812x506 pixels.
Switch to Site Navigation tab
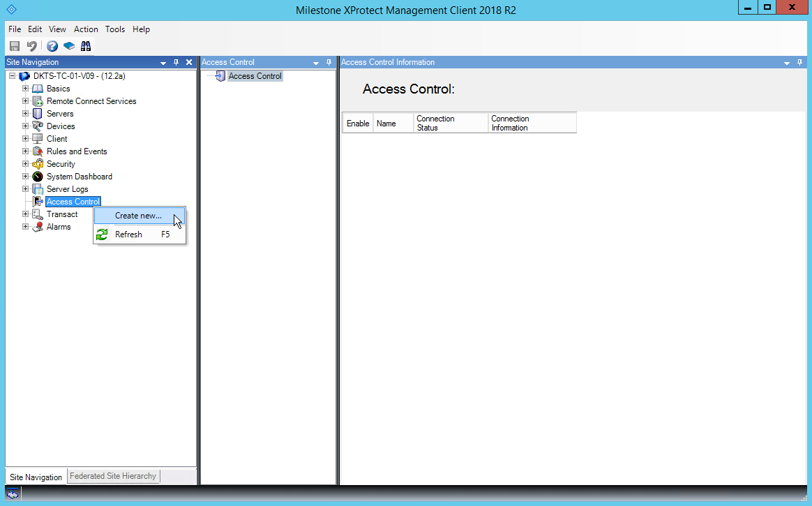click(x=36, y=477)
